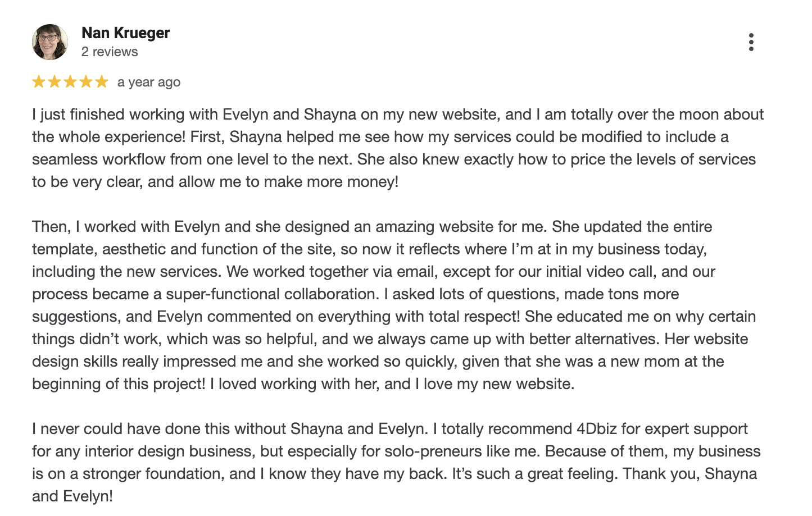Click the 'a year ago' timestamp
Viewport: 812px width, 516px height.
point(149,82)
